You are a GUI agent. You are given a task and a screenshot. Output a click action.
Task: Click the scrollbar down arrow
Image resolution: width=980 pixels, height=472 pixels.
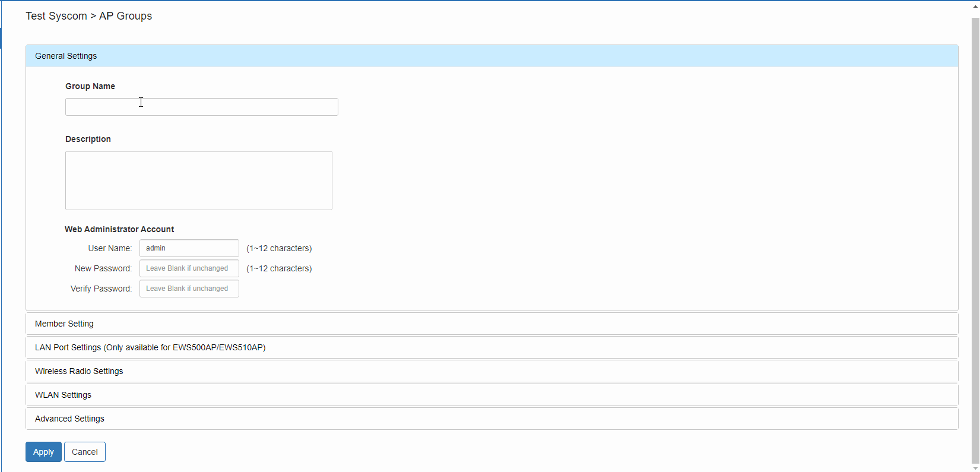click(x=975, y=468)
